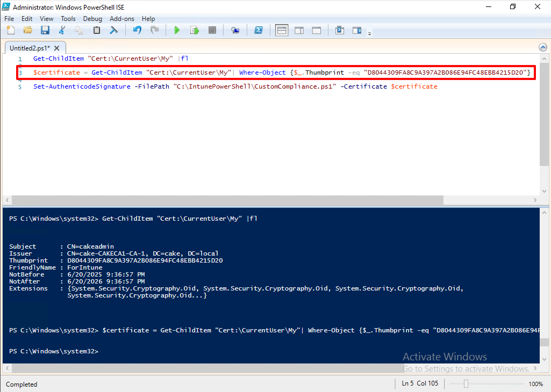Run selection with the page-play icon
Image resolution: width=551 pixels, height=392 pixels.
coord(194,30)
